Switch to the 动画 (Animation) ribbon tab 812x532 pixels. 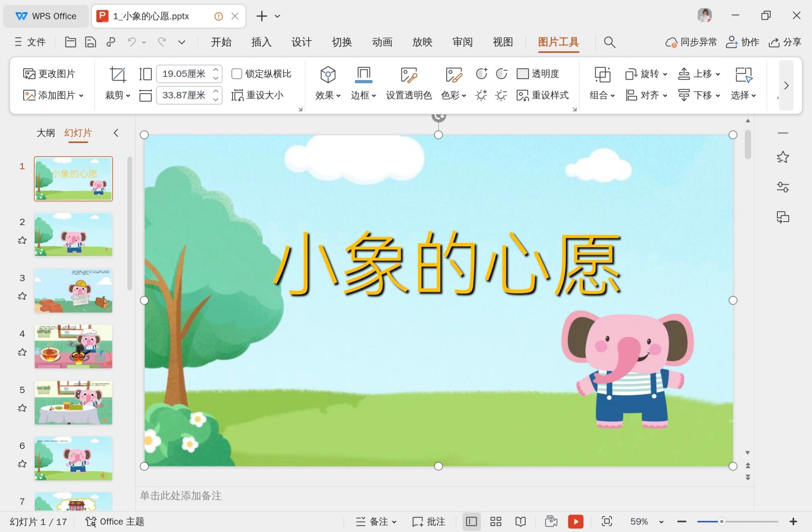tap(382, 42)
